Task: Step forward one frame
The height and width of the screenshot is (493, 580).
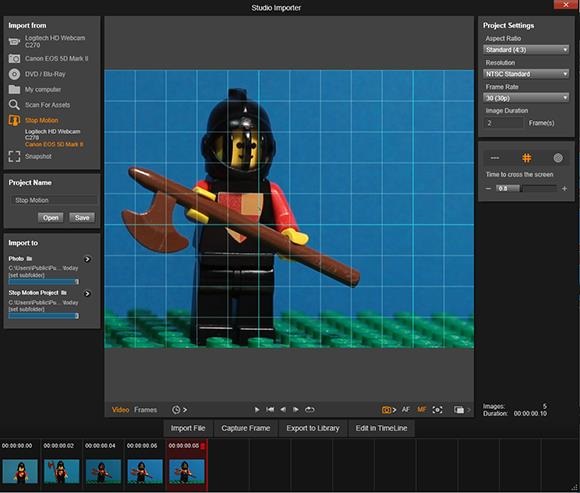Action: (296, 409)
